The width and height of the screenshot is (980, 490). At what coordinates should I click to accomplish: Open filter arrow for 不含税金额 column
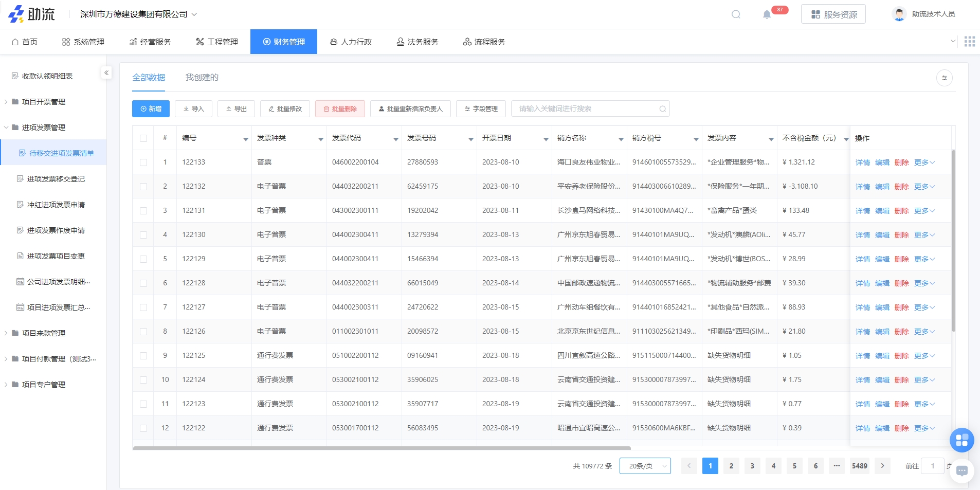[846, 139]
